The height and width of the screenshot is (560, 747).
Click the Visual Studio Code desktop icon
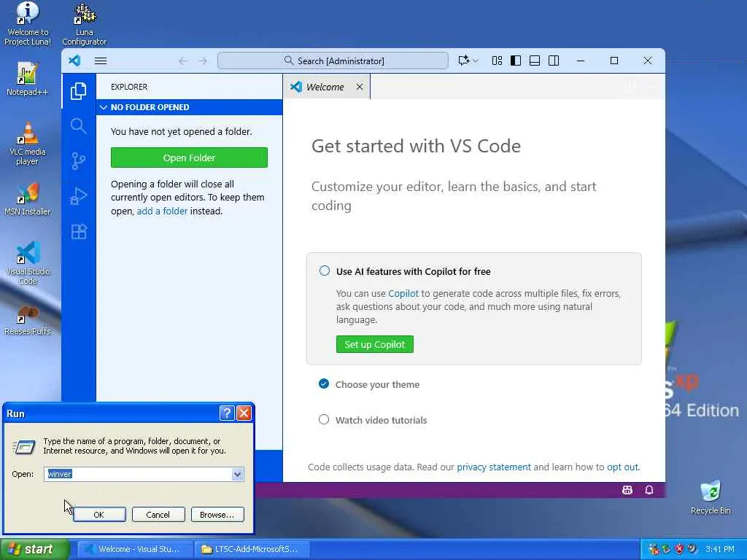coord(28,262)
